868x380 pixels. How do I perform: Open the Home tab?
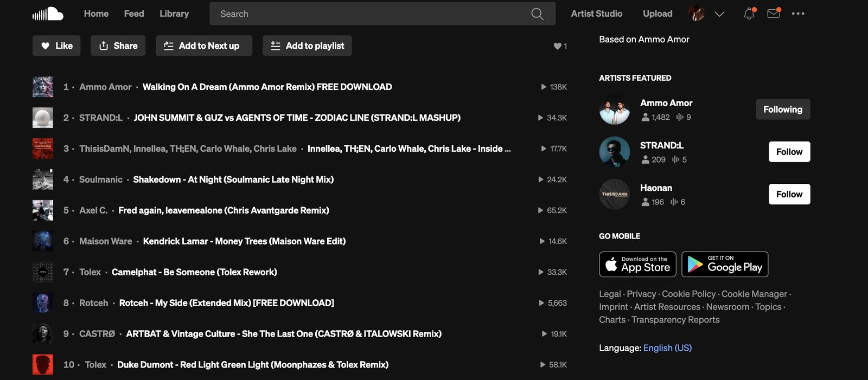tap(96, 14)
